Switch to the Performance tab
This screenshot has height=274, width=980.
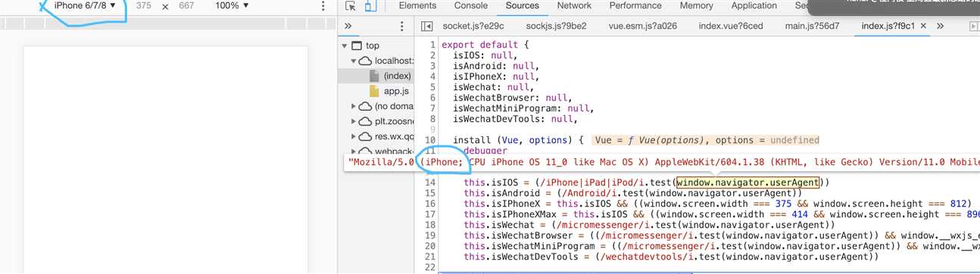635,5
